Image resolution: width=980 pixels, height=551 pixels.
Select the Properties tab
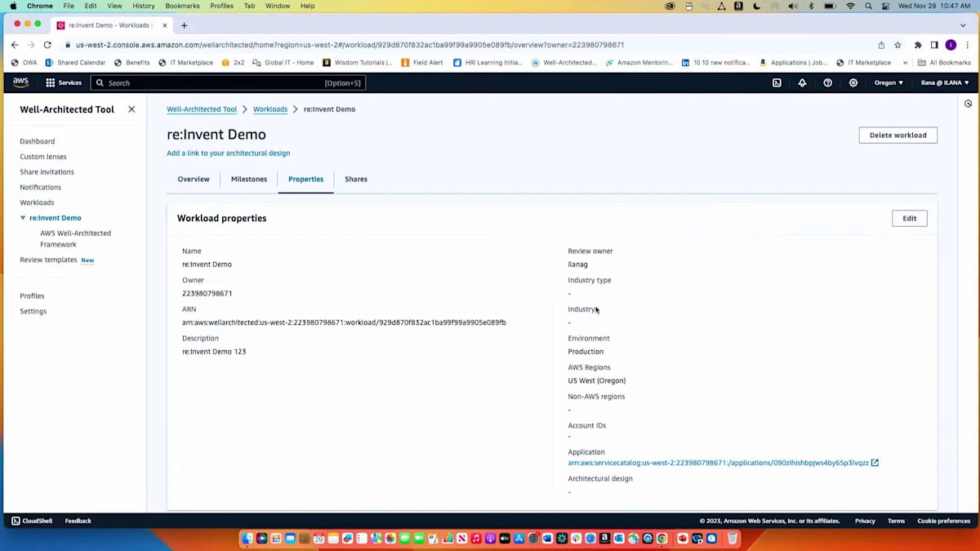(x=305, y=179)
